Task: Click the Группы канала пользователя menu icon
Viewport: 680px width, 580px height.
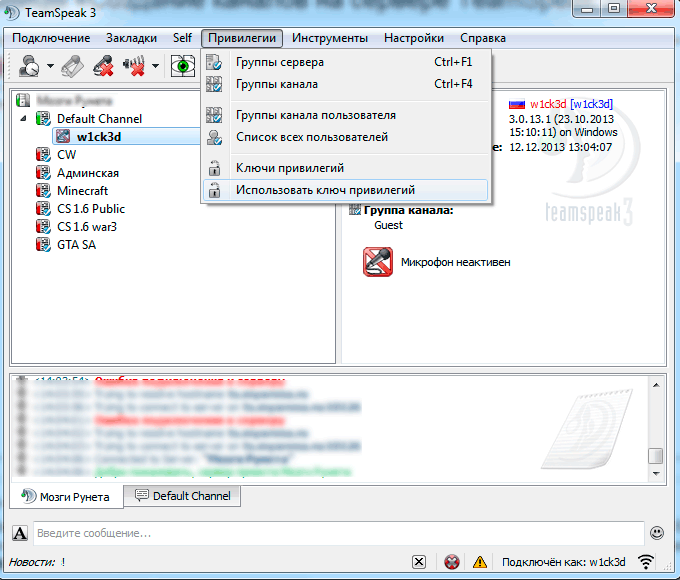Action: coord(214,115)
